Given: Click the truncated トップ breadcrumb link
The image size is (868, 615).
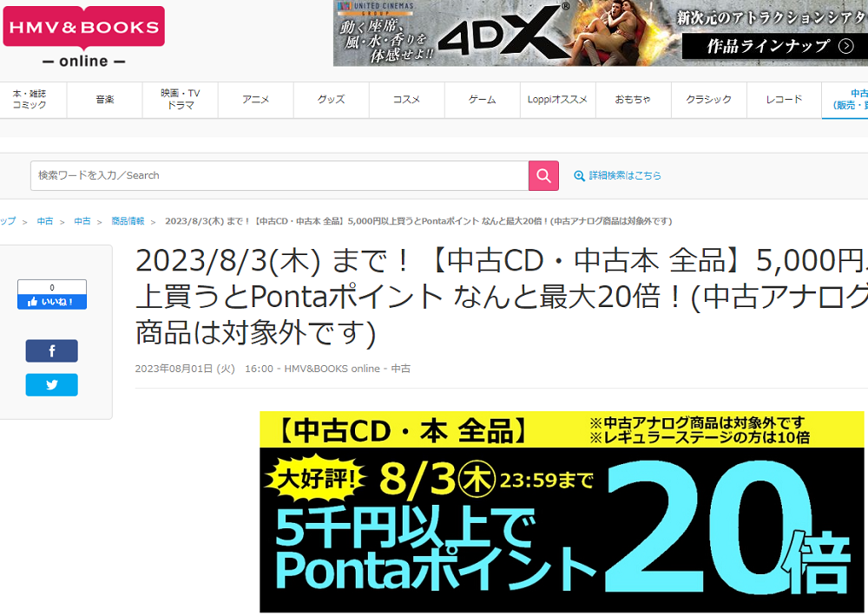Looking at the screenshot, I should click(x=8, y=221).
